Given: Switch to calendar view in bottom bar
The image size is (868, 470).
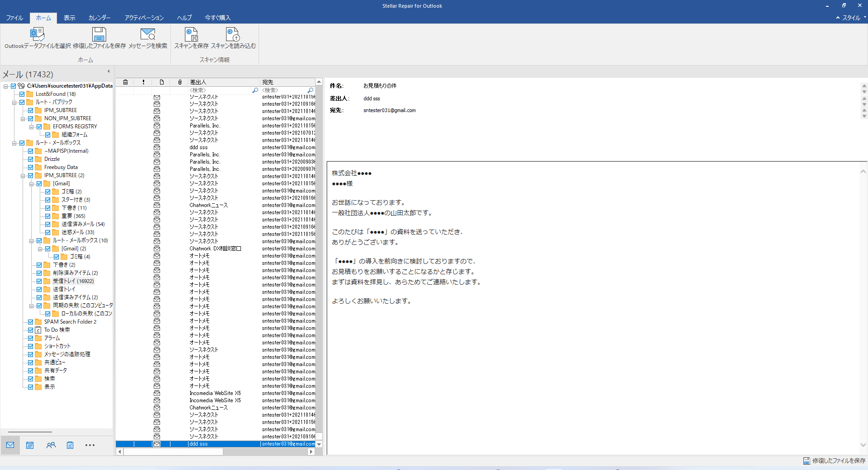Looking at the screenshot, I should (30, 445).
